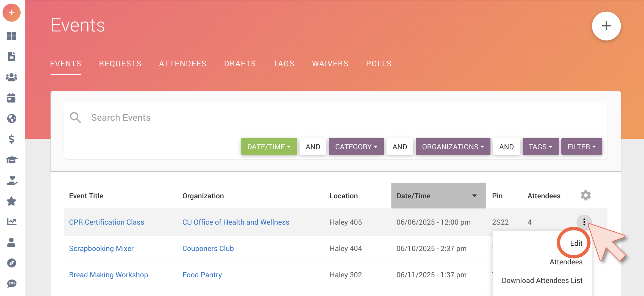The width and height of the screenshot is (644, 296).
Task: Open the hand with heart service icon
Action: pyautogui.click(x=12, y=180)
